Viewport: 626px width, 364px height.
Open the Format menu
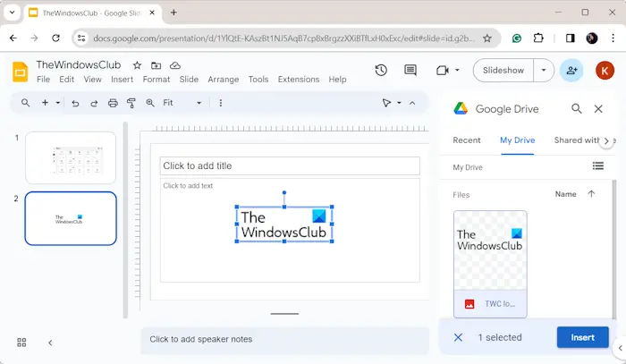156,80
